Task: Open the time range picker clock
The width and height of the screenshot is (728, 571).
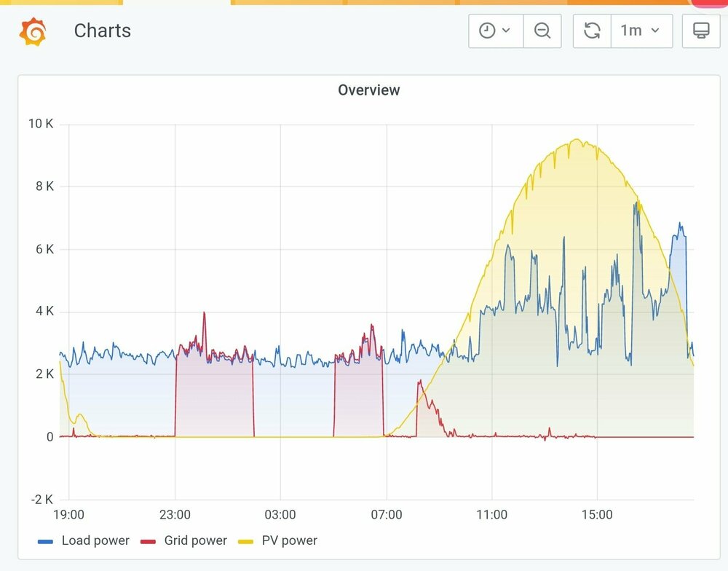Action: click(x=495, y=31)
